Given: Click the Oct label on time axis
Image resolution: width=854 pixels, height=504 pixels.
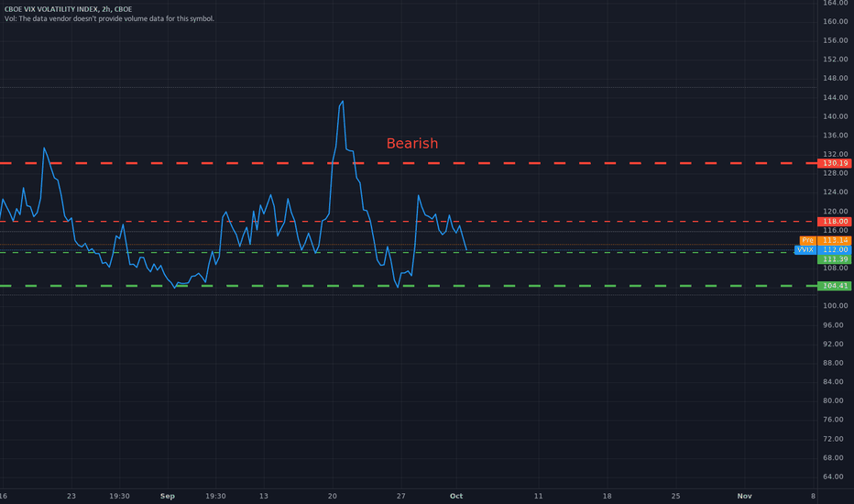Looking at the screenshot, I should [456, 496].
